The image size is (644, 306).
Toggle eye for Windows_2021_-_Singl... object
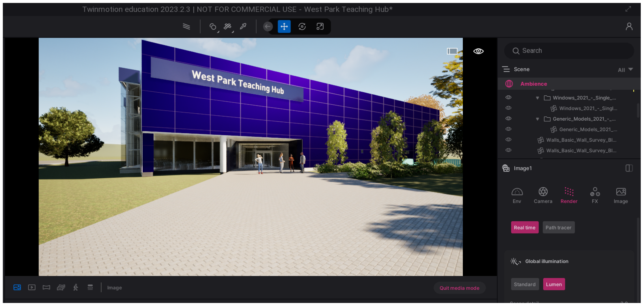coord(508,108)
